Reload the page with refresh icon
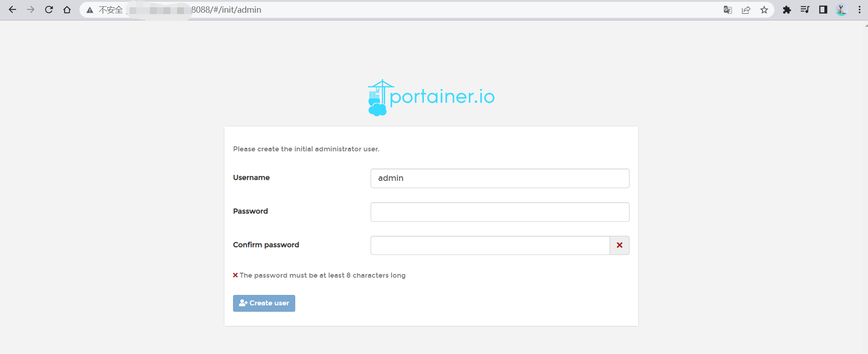868x354 pixels. coord(49,10)
